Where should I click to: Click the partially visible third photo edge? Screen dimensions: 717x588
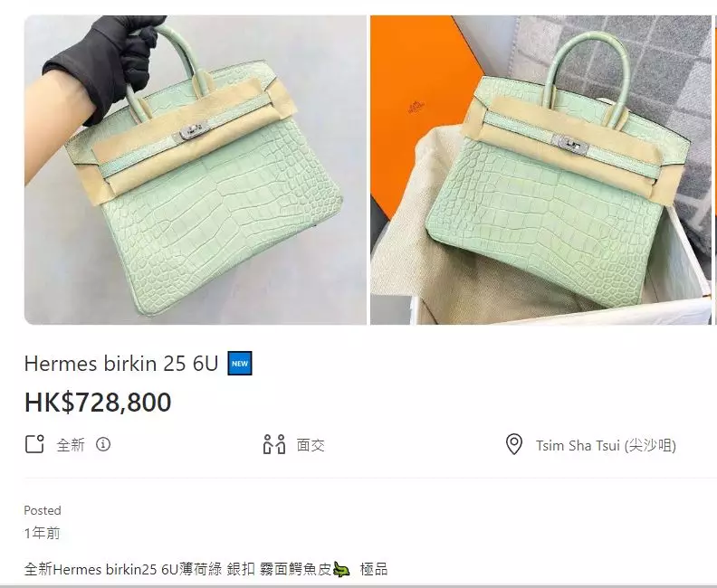tap(715, 170)
